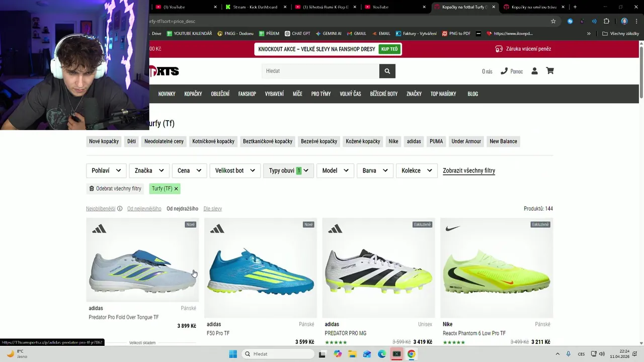Image resolution: width=644 pixels, height=362 pixels.
Task: Click the KUP TEĎ button
Action: click(x=389, y=49)
